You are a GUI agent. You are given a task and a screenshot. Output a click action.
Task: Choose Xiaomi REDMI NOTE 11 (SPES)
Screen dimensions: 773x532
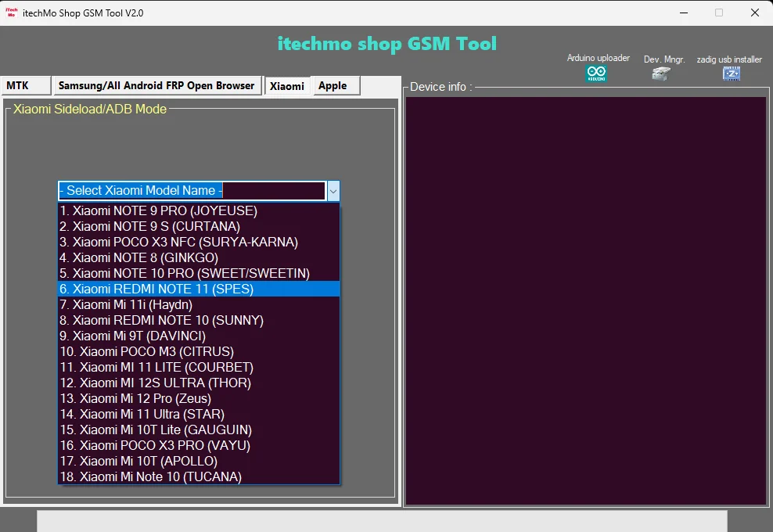pos(199,289)
